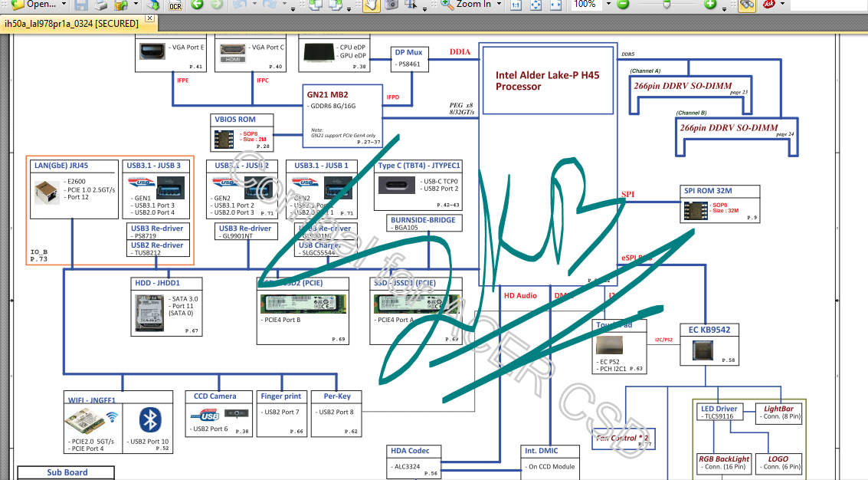Click the "HDA Codec" heading
This screenshot has height=480, width=868.
tap(410, 451)
